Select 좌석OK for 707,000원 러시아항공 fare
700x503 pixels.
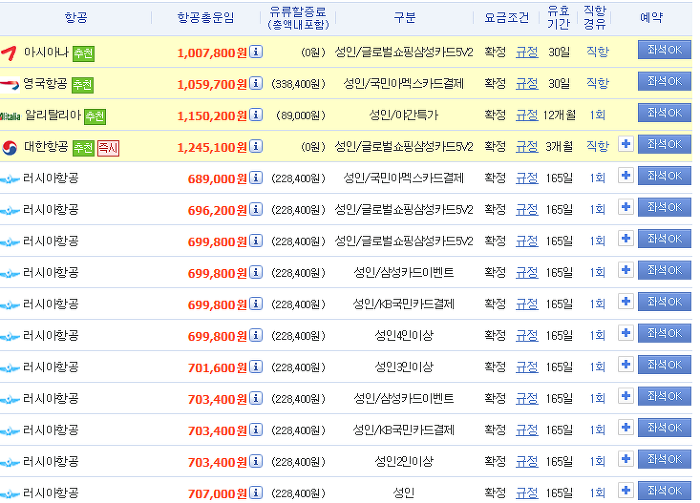pyautogui.click(x=664, y=491)
